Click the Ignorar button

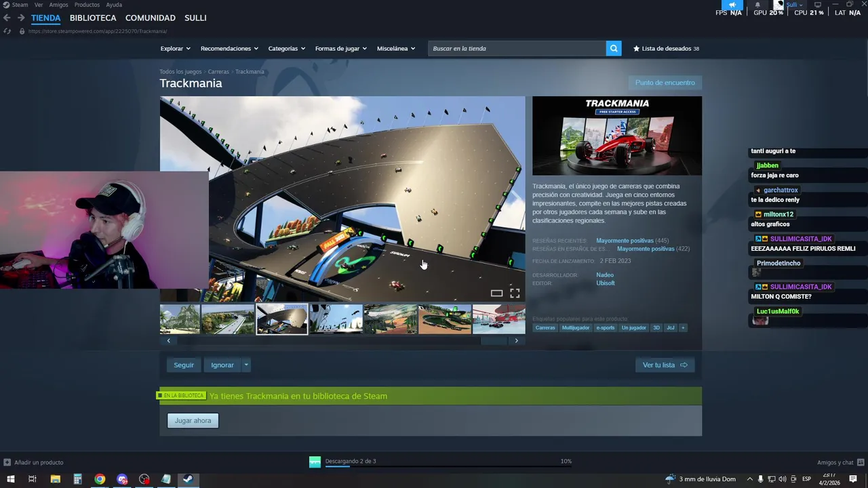pyautogui.click(x=222, y=365)
